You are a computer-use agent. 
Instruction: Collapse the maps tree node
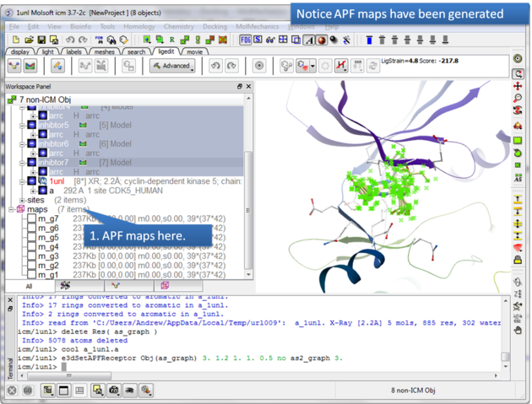[x=10, y=209]
